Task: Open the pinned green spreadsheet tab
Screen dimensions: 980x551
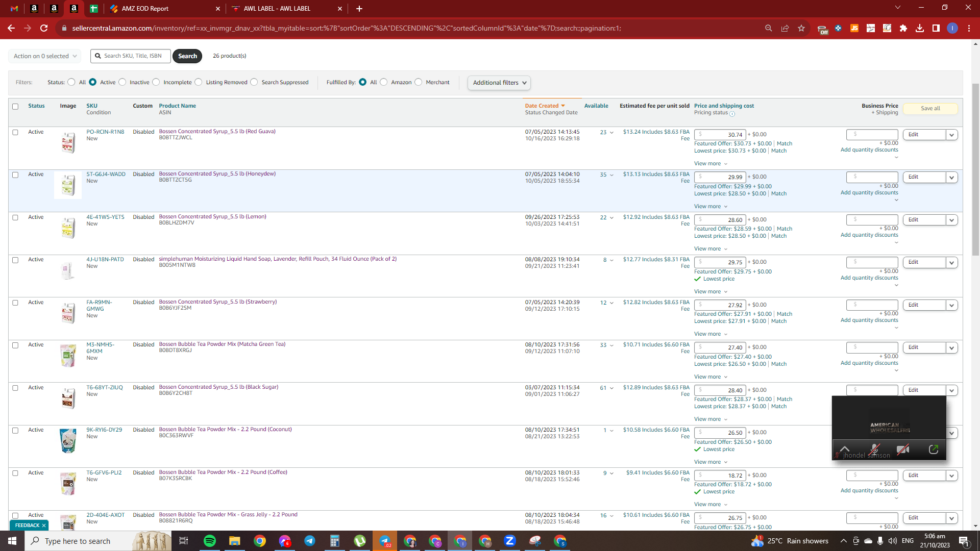Action: pyautogui.click(x=94, y=9)
